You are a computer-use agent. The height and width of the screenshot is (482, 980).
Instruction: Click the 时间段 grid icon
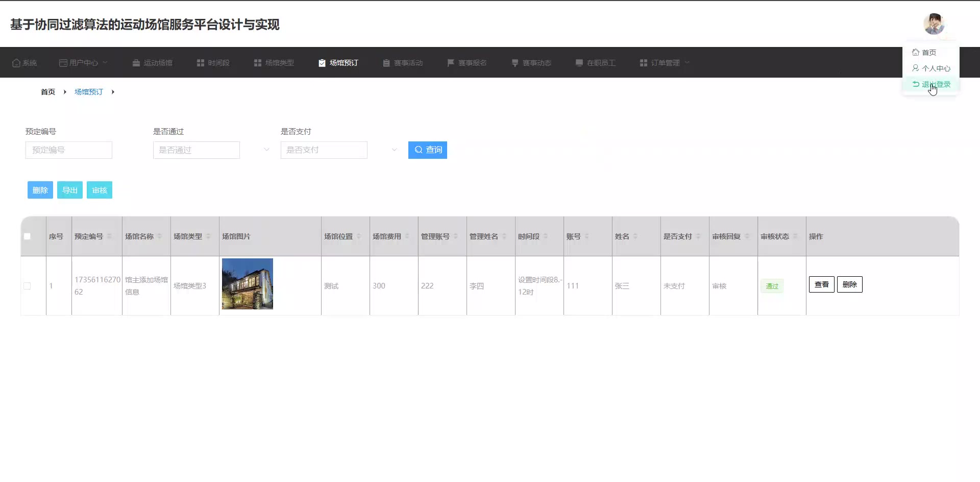[x=201, y=63]
